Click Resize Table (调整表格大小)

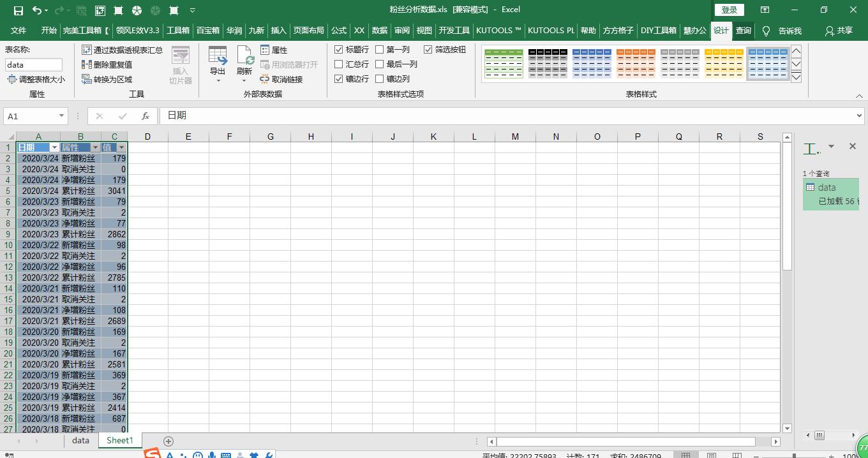tap(36, 79)
